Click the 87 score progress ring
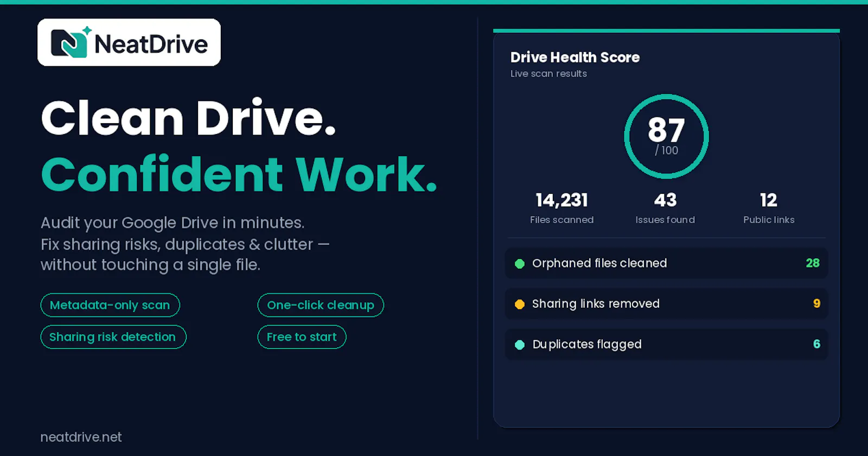This screenshot has height=456, width=868. click(x=666, y=136)
